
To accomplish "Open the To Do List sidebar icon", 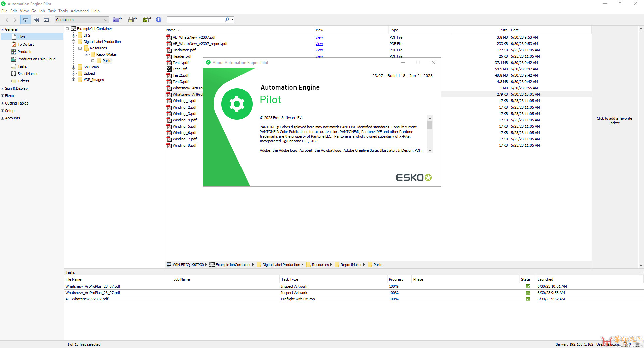I will coord(14,44).
